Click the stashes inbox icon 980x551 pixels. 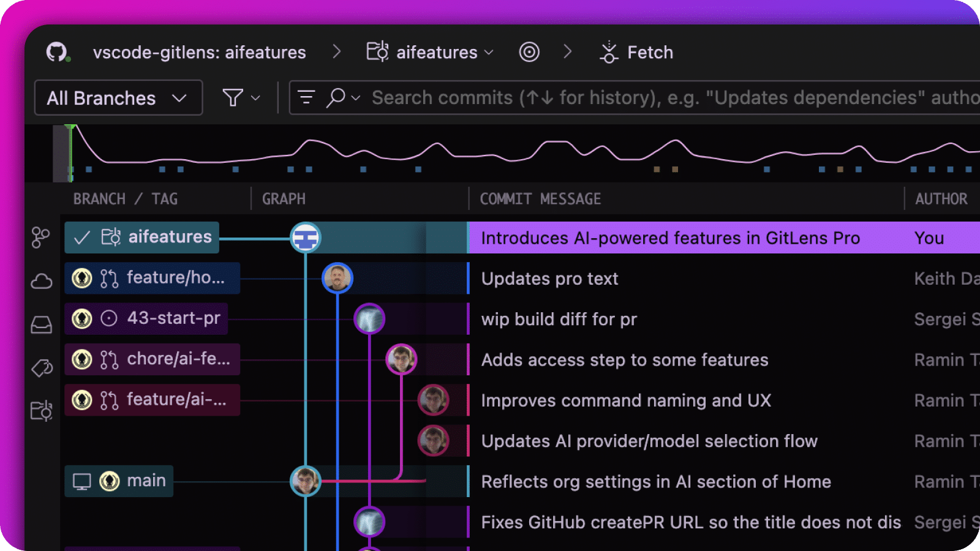point(40,323)
